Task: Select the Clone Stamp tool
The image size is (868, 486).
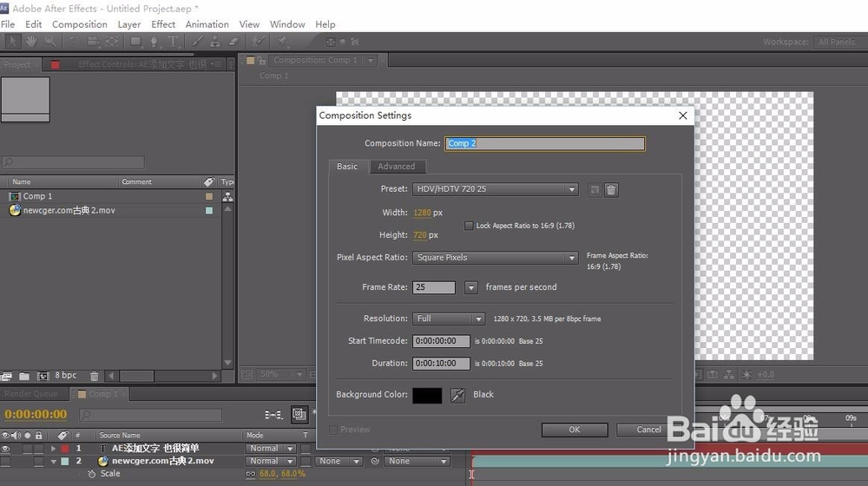Action: click(x=215, y=41)
